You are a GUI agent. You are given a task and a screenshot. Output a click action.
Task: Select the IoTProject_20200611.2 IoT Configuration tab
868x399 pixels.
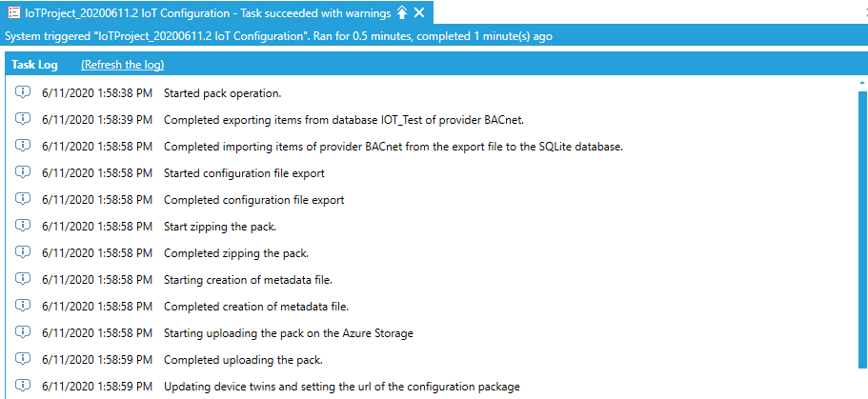[200, 12]
